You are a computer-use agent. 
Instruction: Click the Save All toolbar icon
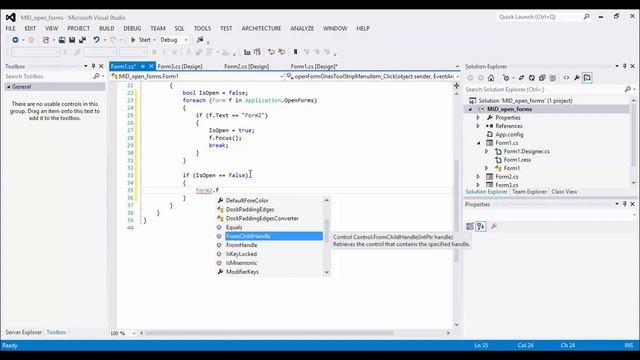[x=82, y=40]
